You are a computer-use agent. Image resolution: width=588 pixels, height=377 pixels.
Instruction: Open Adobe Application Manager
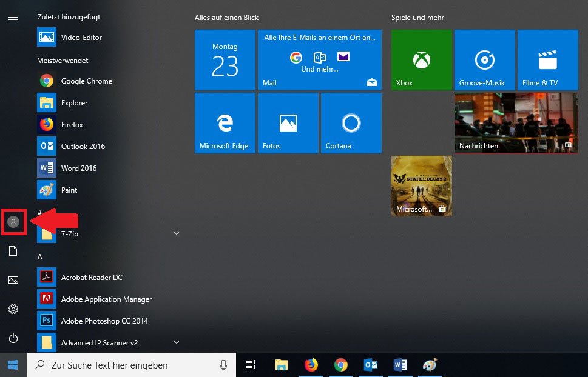tap(109, 299)
